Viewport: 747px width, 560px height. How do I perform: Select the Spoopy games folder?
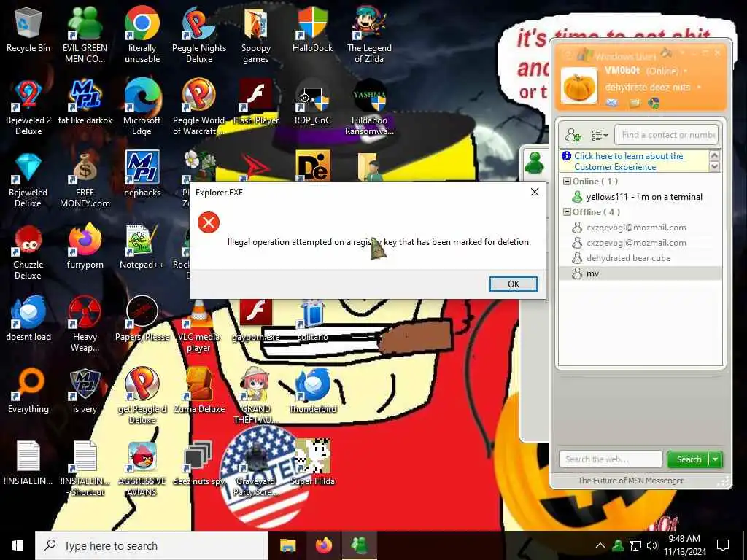tap(256, 35)
